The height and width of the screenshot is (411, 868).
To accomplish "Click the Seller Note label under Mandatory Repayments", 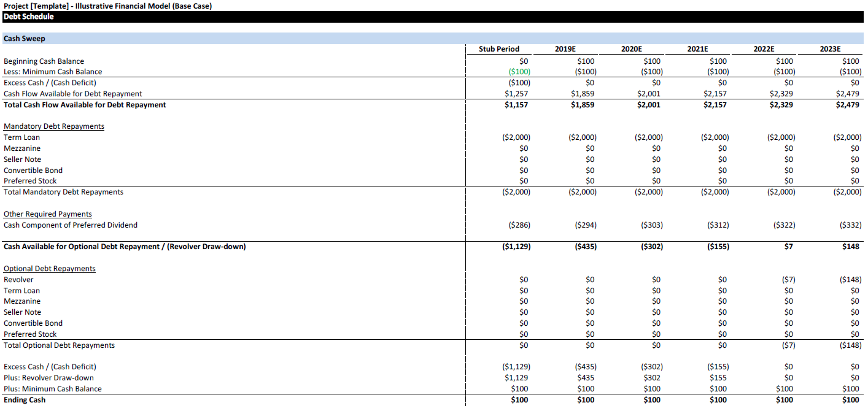I will point(23,159).
